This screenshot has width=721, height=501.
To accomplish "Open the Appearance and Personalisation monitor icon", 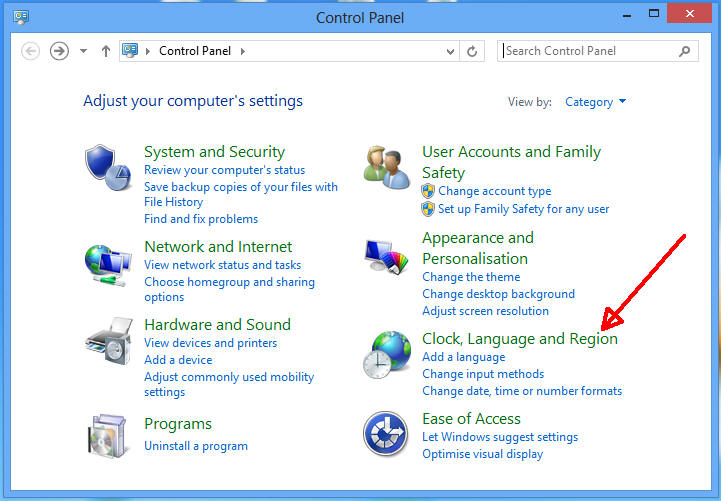I will [x=385, y=259].
